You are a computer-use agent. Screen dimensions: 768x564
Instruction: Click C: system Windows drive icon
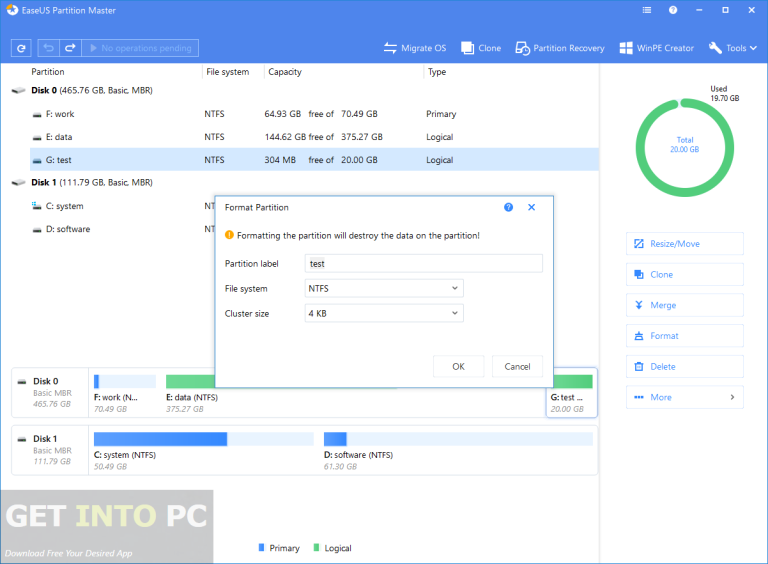click(37, 206)
